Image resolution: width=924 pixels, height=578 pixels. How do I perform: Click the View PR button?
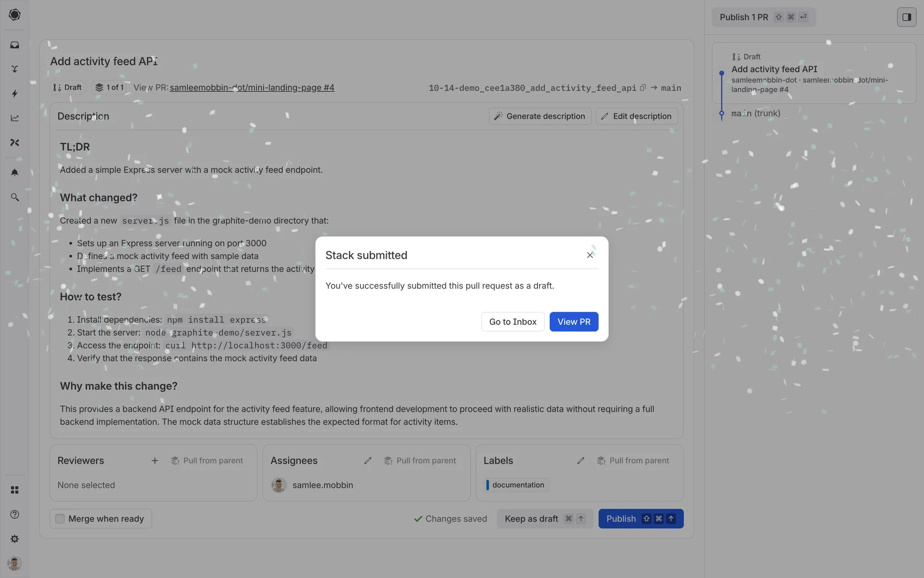coord(574,322)
